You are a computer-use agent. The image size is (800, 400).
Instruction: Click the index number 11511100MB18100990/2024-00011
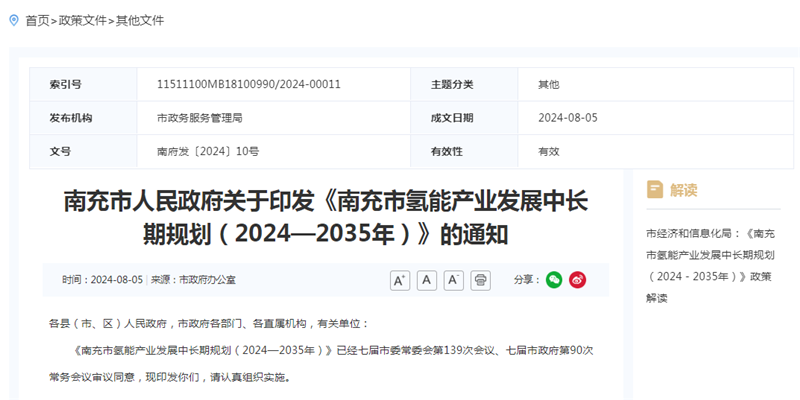tap(249, 85)
